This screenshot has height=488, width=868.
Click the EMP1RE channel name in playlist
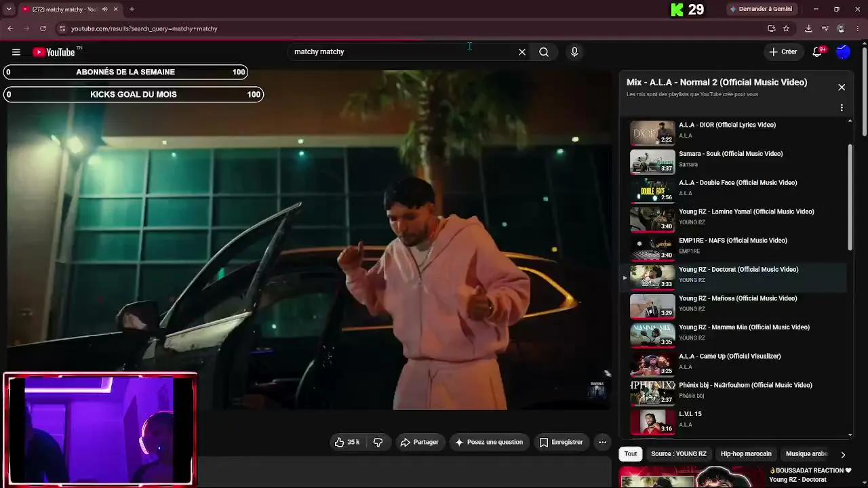[x=690, y=251]
